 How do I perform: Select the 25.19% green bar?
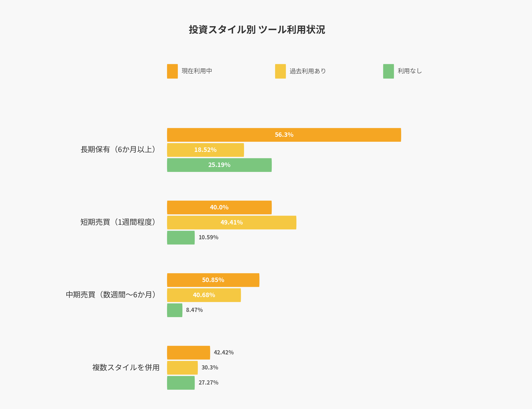pyautogui.click(x=219, y=165)
